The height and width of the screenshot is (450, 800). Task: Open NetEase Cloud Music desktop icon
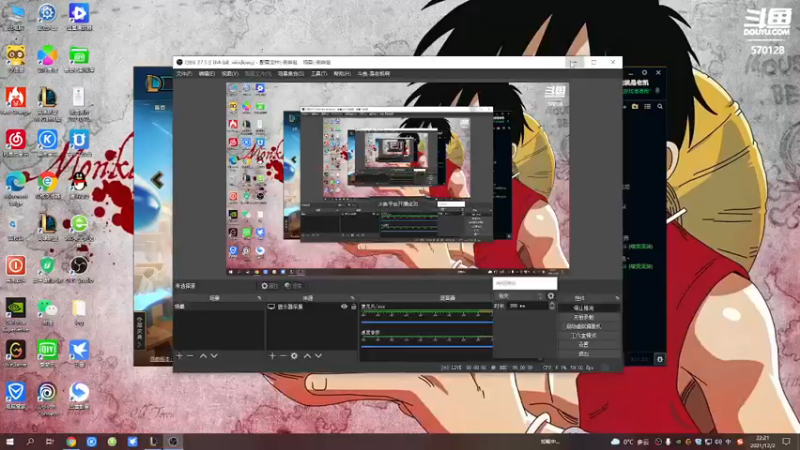point(15,143)
